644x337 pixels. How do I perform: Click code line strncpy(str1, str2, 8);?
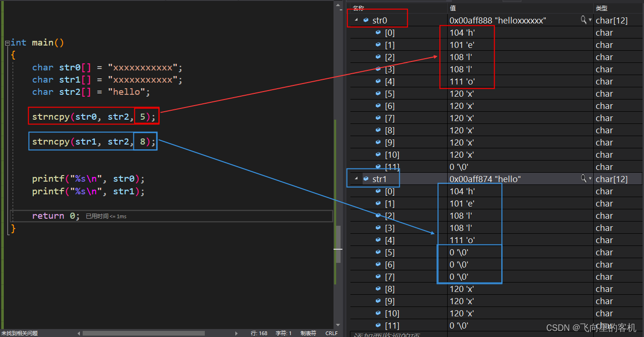tap(93, 141)
